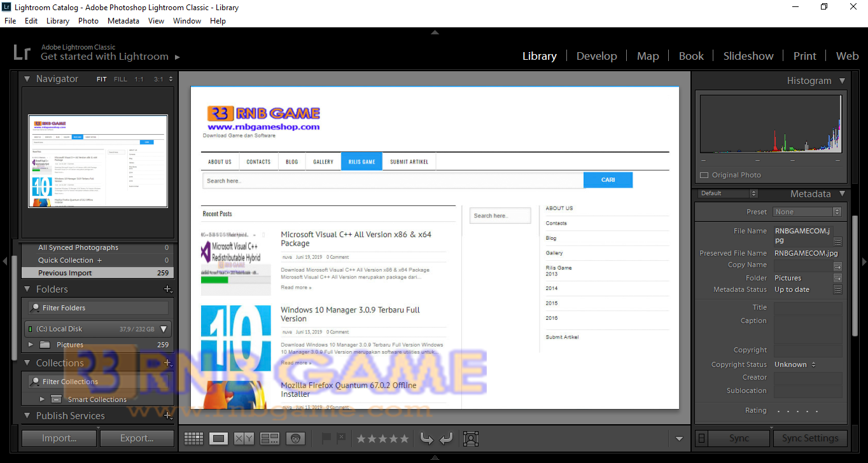Click into Title metadata field
The height and width of the screenshot is (463, 868).
click(808, 308)
